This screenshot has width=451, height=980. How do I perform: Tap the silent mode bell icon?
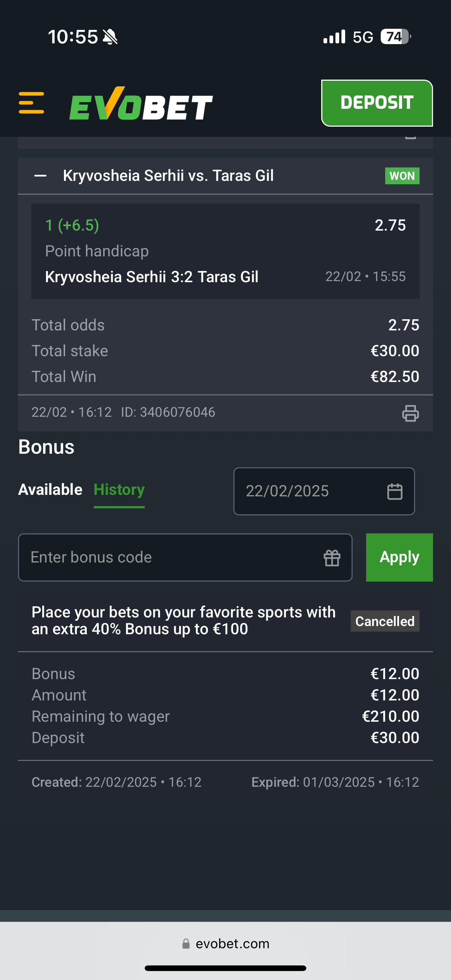[x=110, y=37]
